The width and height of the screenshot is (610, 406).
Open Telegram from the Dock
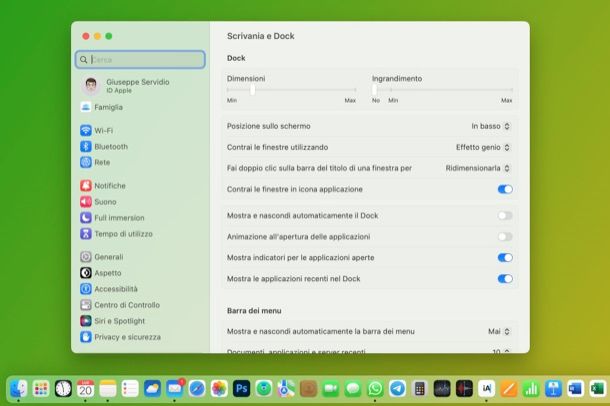397,388
